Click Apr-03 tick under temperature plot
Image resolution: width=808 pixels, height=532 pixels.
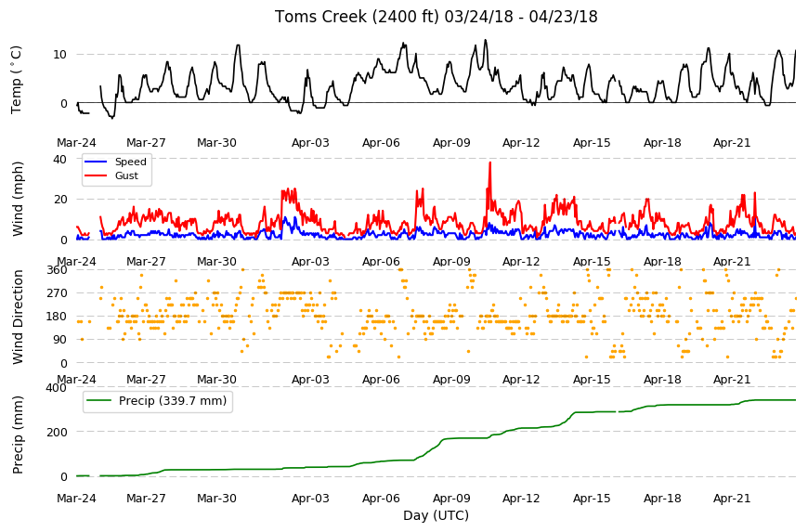(310, 143)
